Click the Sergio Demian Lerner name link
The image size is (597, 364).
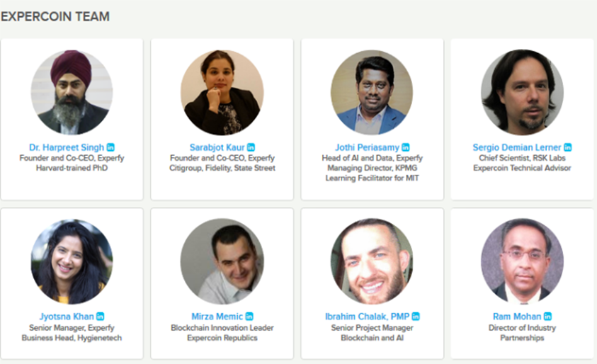coord(517,147)
